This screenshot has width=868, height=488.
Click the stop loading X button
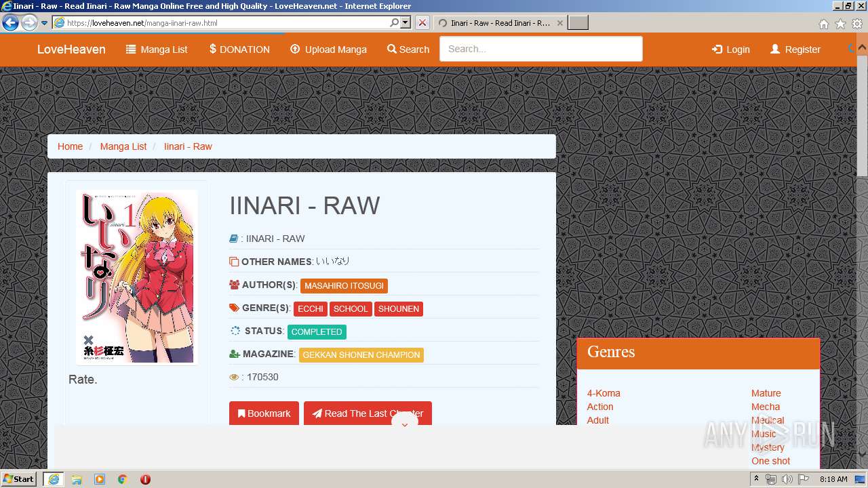(x=422, y=22)
